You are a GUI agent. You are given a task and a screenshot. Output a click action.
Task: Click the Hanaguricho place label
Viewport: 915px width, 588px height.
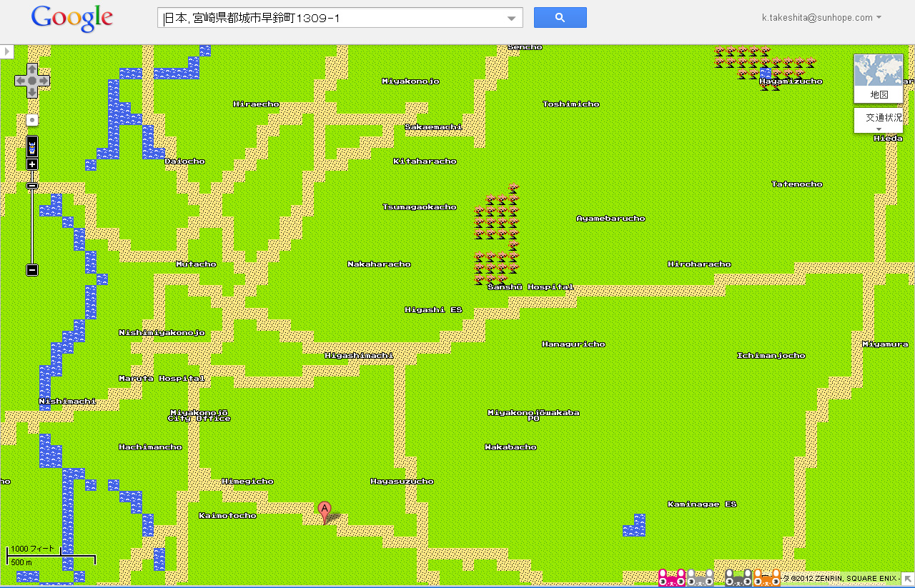(573, 344)
